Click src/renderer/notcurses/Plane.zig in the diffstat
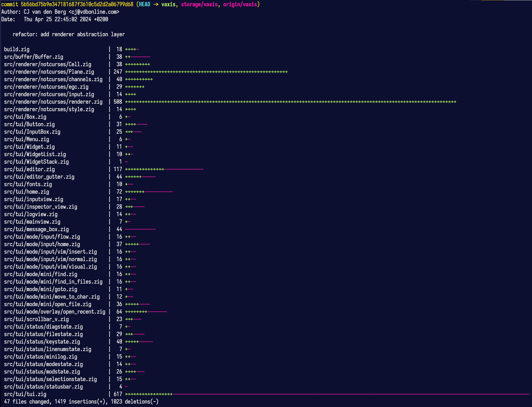This screenshot has width=532, height=407. (x=49, y=72)
